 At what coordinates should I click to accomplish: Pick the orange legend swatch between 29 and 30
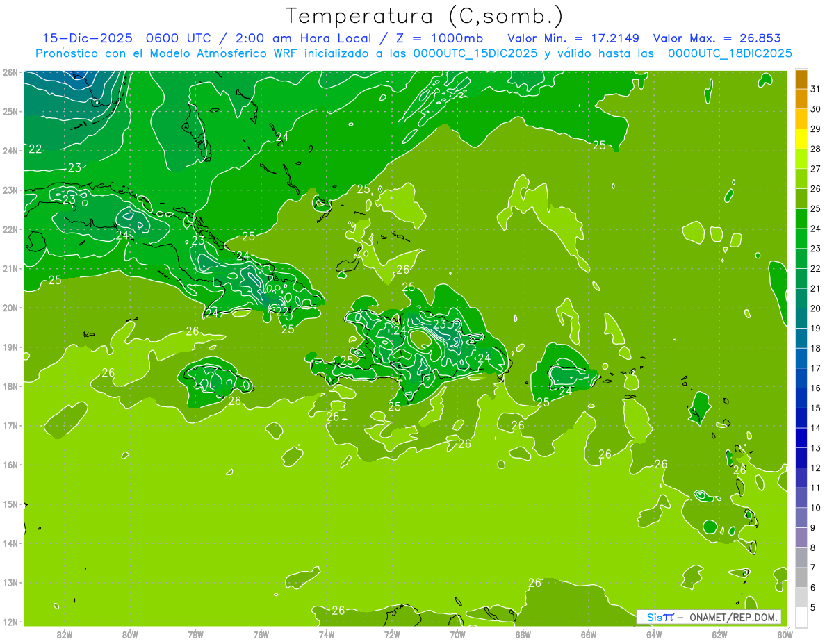(801, 119)
